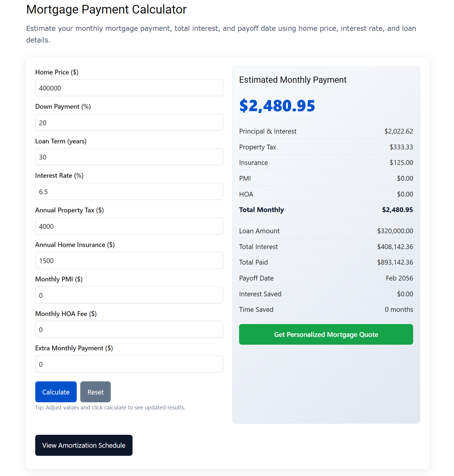Open View Amortization Schedule
454x476 pixels.
(x=84, y=445)
